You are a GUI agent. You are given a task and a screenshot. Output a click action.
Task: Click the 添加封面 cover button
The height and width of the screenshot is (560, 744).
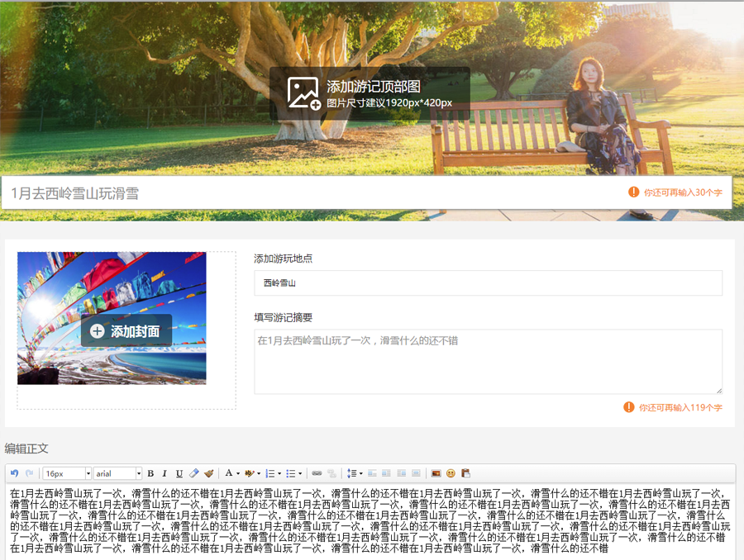point(126,331)
